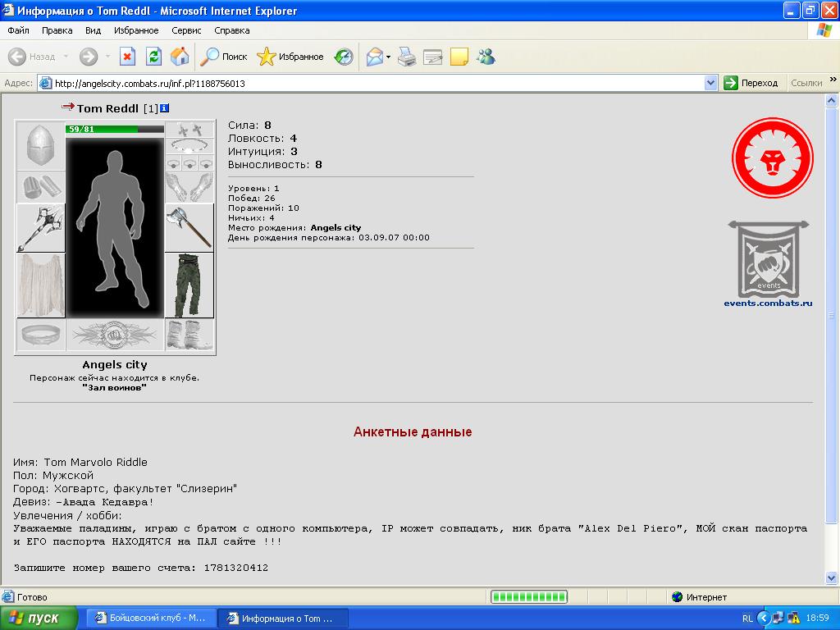This screenshot has height=630, width=840.
Task: Click the character silhouette image
Action: coord(115,227)
